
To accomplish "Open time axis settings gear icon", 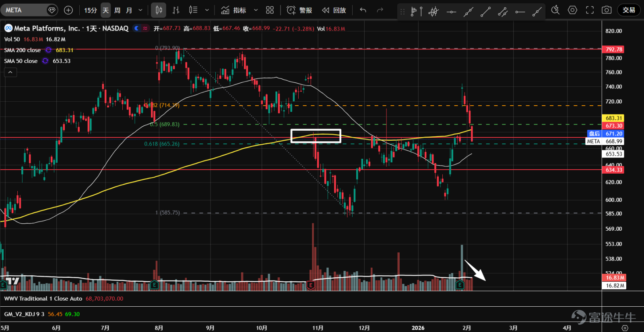I will (624, 328).
